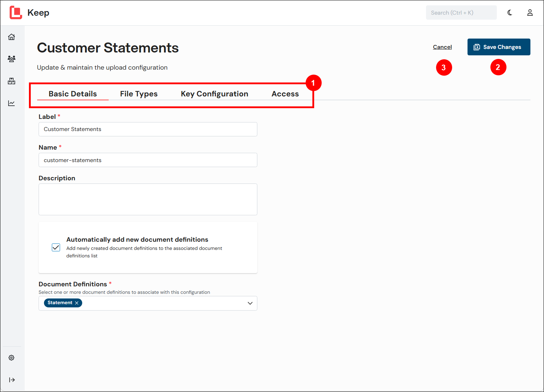Image resolution: width=544 pixels, height=392 pixels.
Task: Click the Keep brand name
Action: (38, 13)
